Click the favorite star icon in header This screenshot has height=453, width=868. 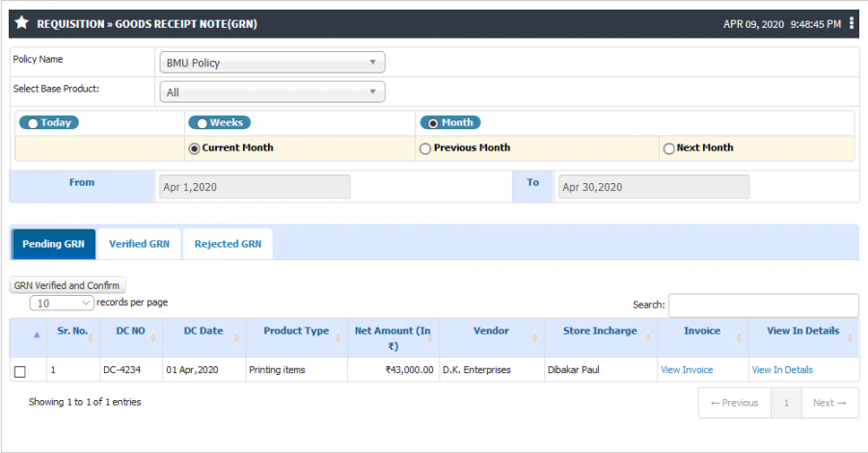[21, 23]
